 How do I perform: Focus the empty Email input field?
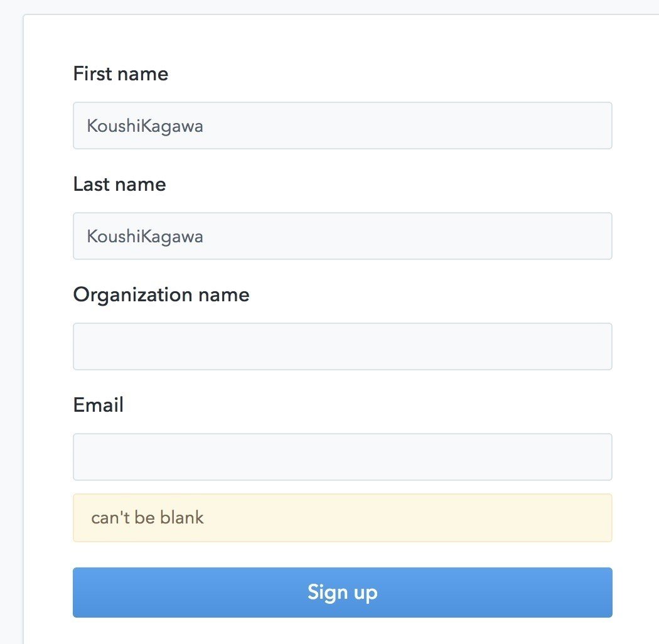coord(342,457)
